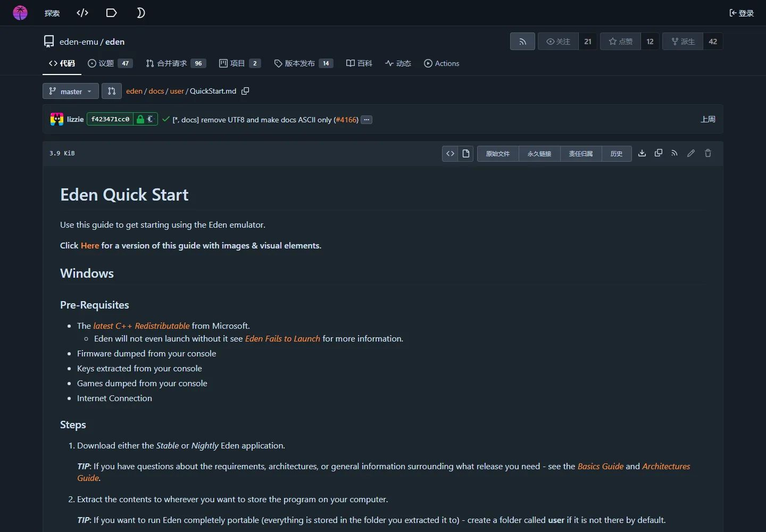
Task: Download the file using the download icon
Action: coord(642,153)
